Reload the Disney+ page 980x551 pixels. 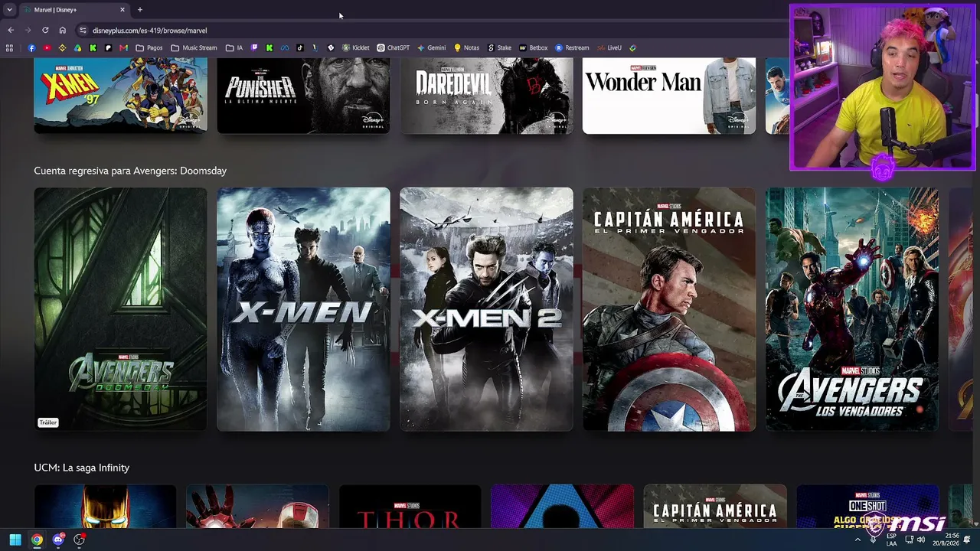45,31
